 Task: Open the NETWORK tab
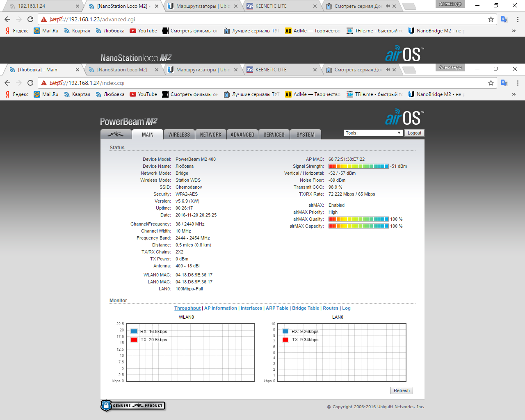coord(211,135)
